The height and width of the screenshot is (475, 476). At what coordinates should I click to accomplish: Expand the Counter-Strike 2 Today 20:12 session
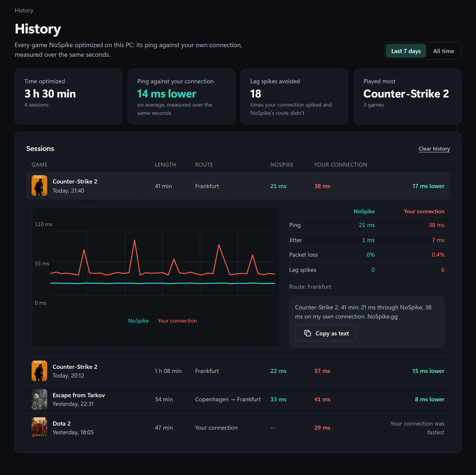(x=238, y=371)
